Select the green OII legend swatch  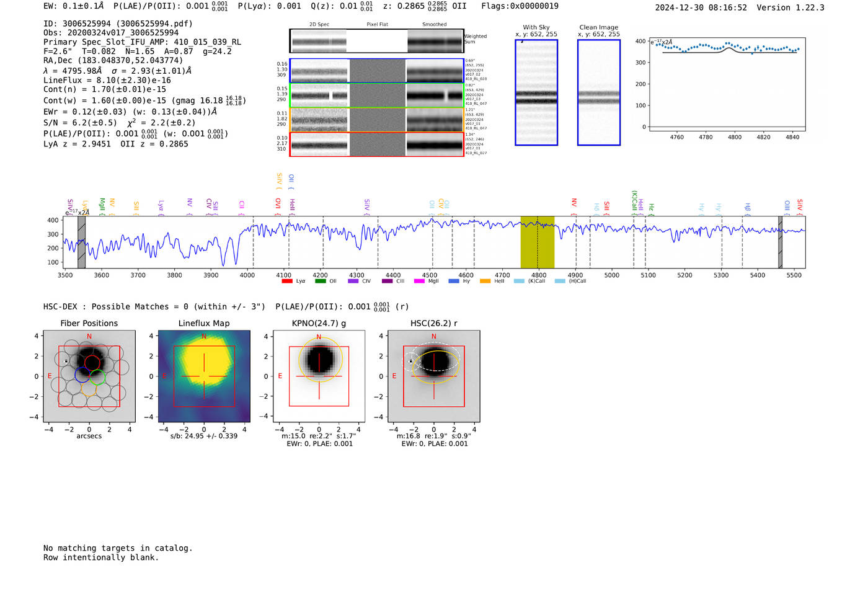click(320, 281)
